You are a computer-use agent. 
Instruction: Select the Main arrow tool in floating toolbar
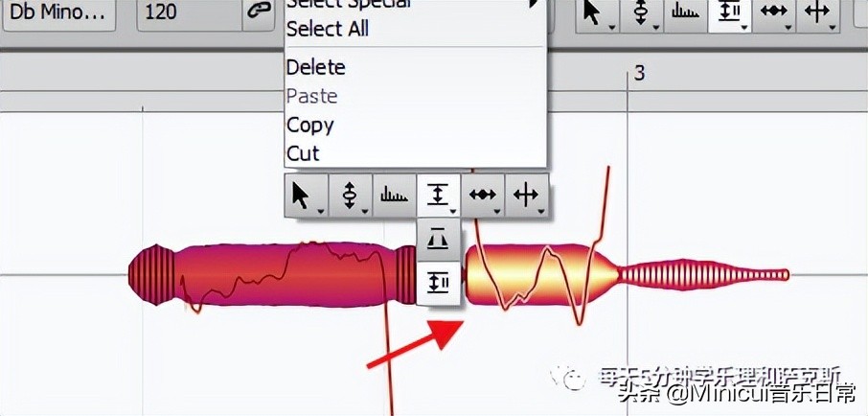(307, 195)
